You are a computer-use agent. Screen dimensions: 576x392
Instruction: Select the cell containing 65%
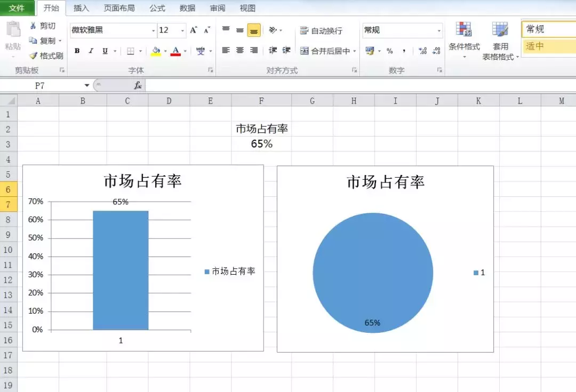point(261,143)
